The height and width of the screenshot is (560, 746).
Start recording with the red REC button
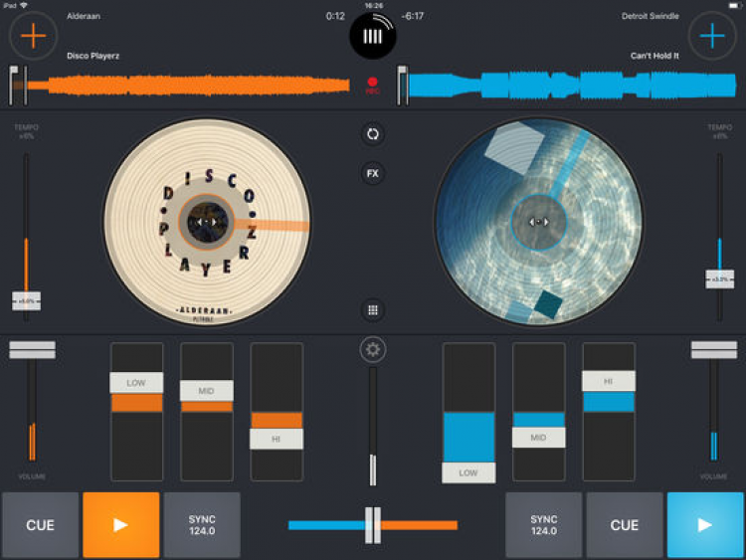point(373,86)
